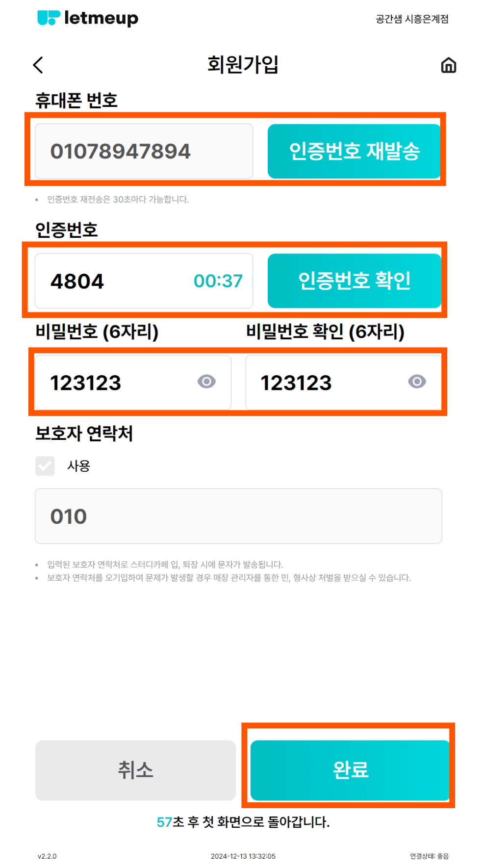Select the 비밀번호 (6자리) input field
484x868 pixels.
[118, 383]
